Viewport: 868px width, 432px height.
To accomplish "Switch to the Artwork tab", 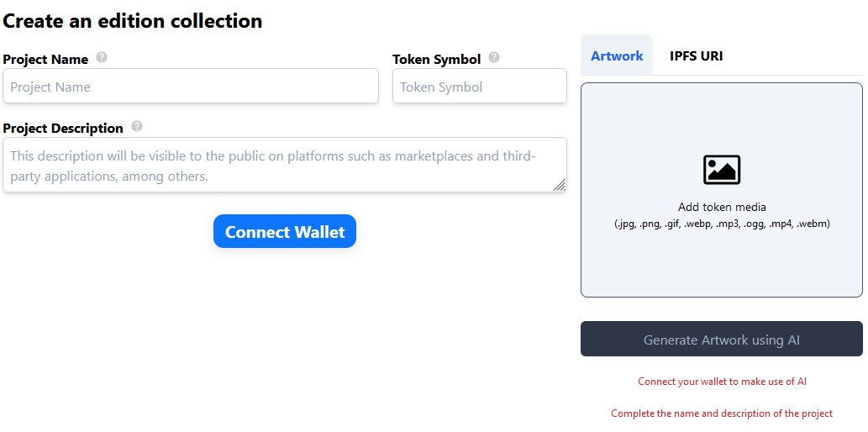I will click(x=617, y=56).
